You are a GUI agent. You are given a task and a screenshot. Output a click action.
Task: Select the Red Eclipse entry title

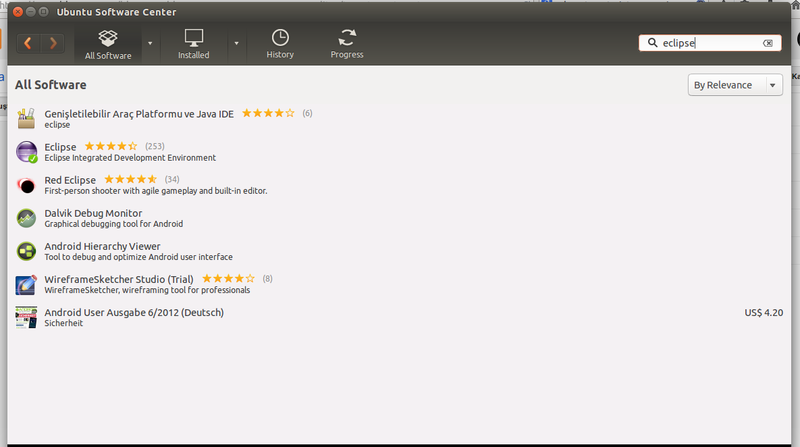(70, 180)
